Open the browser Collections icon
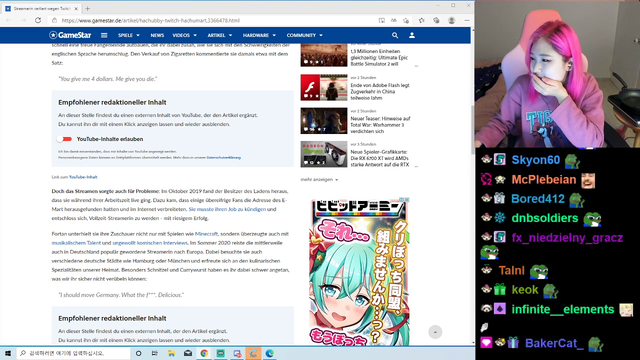Image resolution: width=640 pixels, height=360 pixels. [x=436, y=20]
